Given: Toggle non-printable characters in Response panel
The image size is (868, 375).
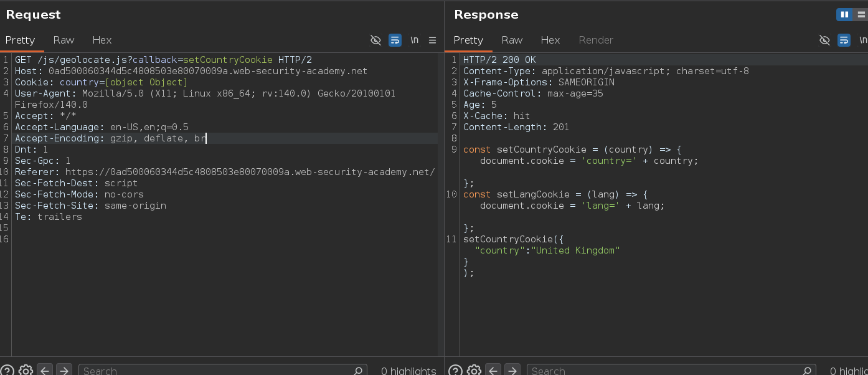Looking at the screenshot, I should [x=824, y=40].
